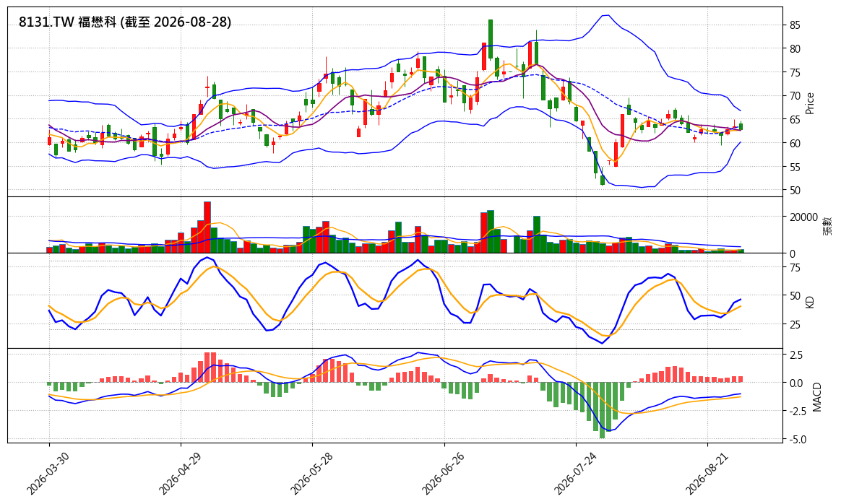Click the Price axis title
Viewport: 841px width, 504px height.
pyautogui.click(x=810, y=103)
